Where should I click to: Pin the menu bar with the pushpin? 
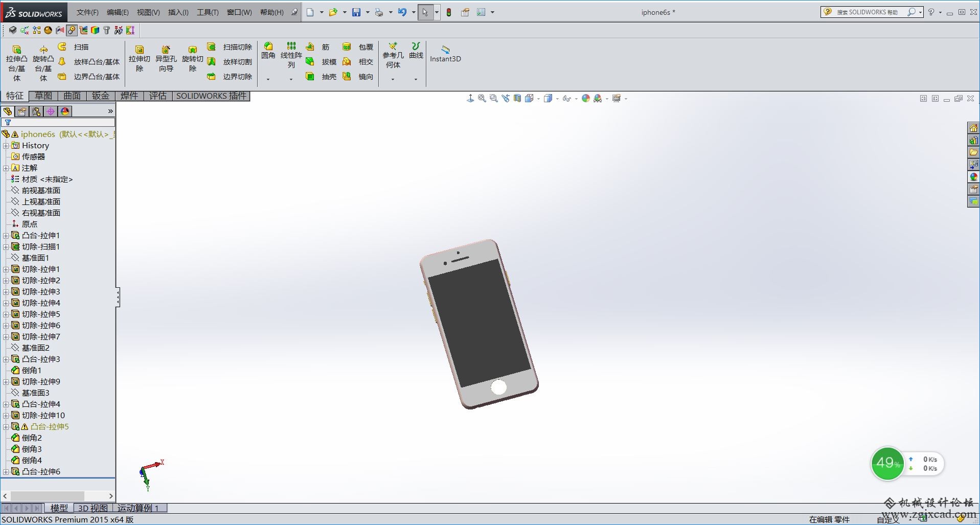[x=294, y=12]
